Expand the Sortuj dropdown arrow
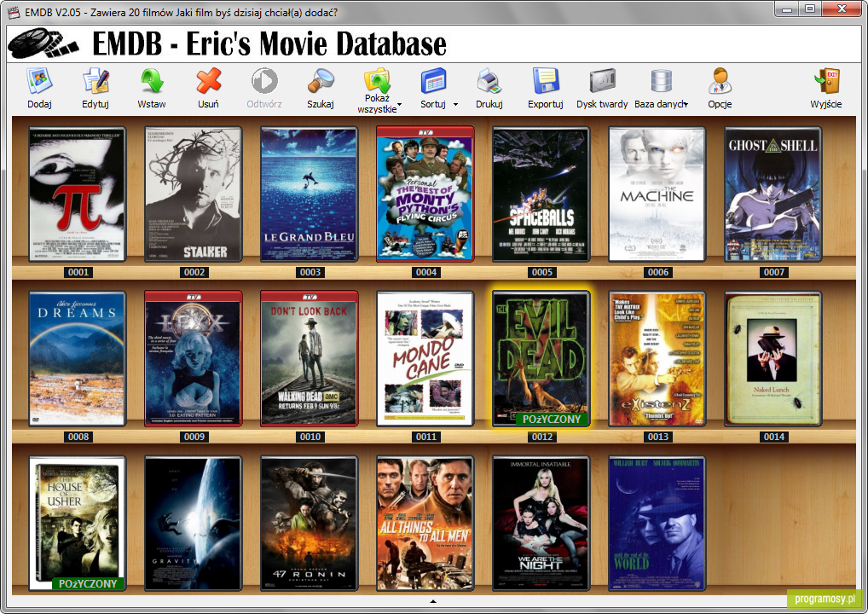The width and height of the screenshot is (868, 614). point(455,104)
